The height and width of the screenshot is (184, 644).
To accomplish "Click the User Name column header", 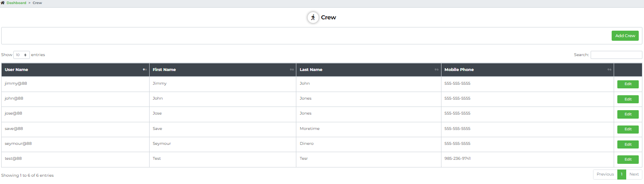I will click(x=75, y=70).
